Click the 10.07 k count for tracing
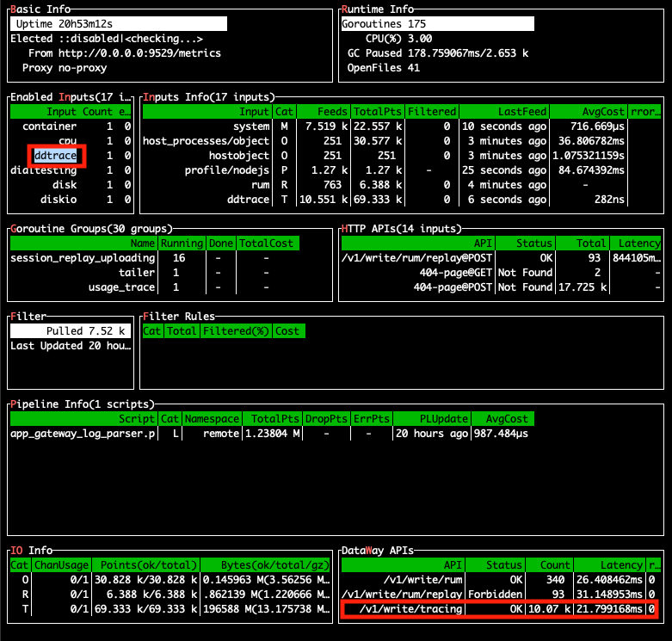This screenshot has height=641, width=672. 550,609
